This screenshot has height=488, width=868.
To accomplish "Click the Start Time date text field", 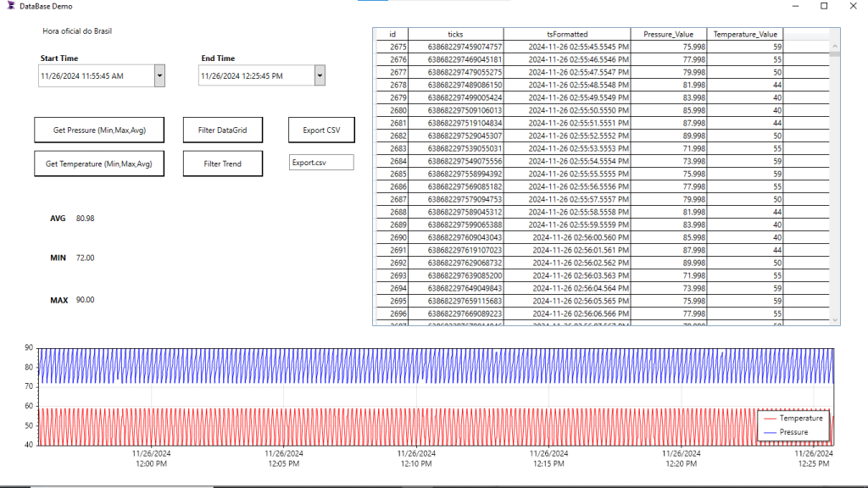I will (97, 75).
